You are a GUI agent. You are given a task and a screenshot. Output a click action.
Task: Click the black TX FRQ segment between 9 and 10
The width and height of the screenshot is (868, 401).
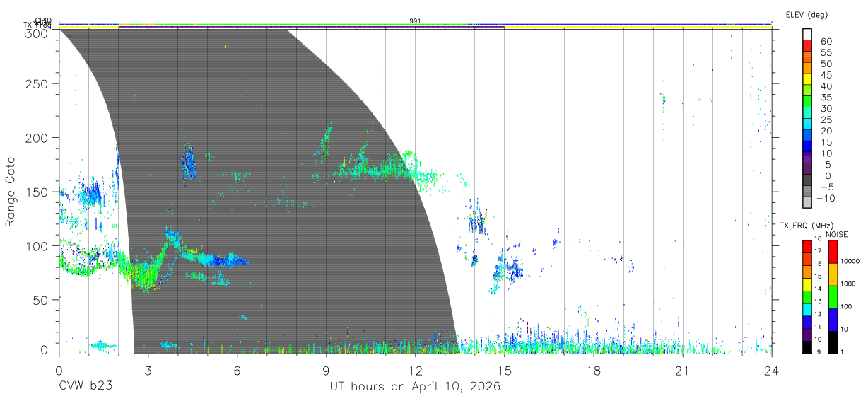tap(807, 347)
